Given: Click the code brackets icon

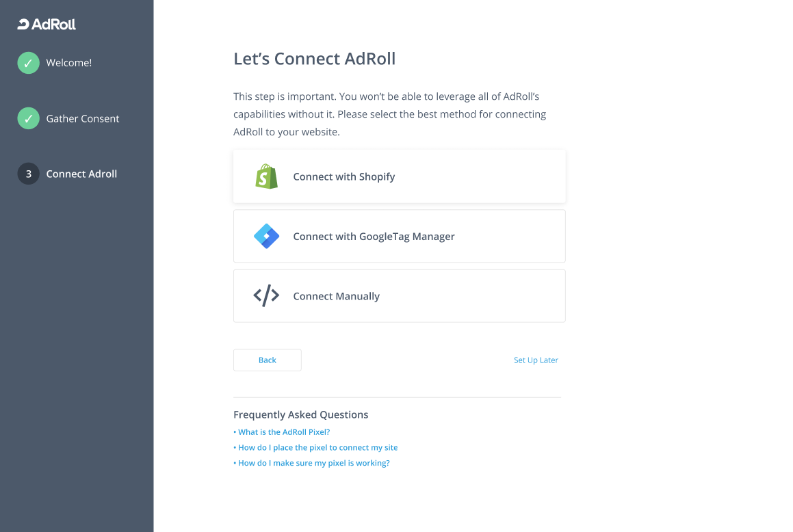Looking at the screenshot, I should [x=266, y=295].
